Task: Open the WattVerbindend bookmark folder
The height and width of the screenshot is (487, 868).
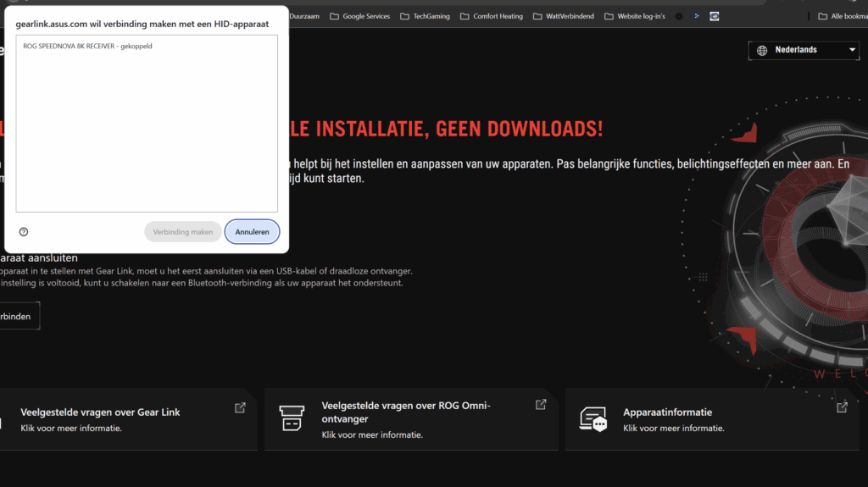Action: (564, 16)
